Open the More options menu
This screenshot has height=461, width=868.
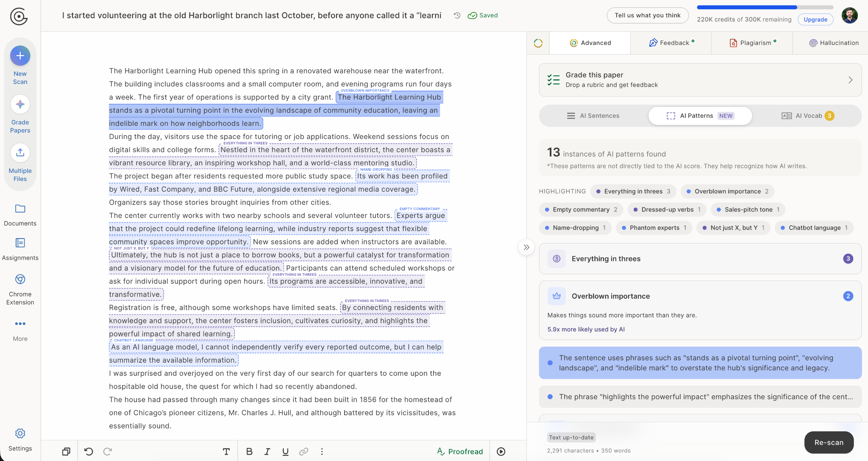pyautogui.click(x=20, y=330)
